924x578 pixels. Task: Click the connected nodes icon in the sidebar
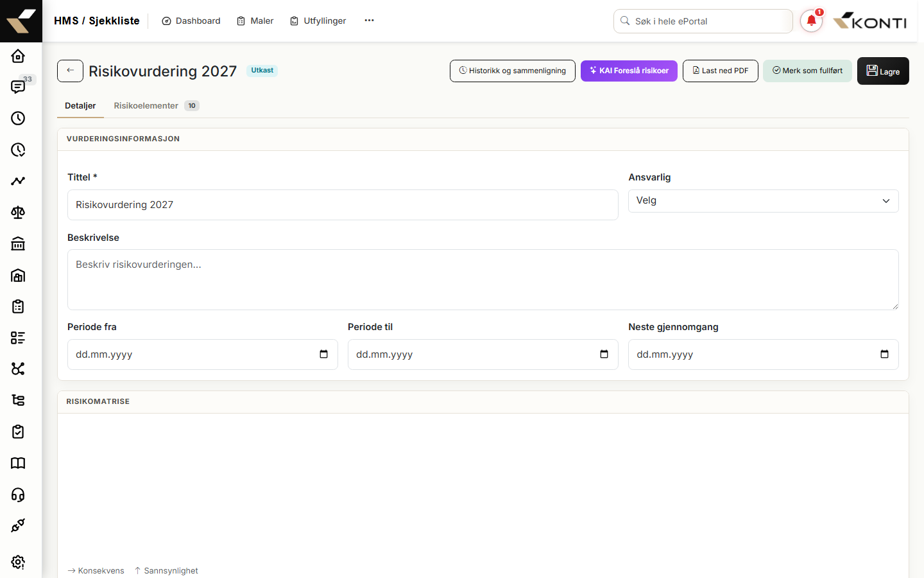[18, 369]
